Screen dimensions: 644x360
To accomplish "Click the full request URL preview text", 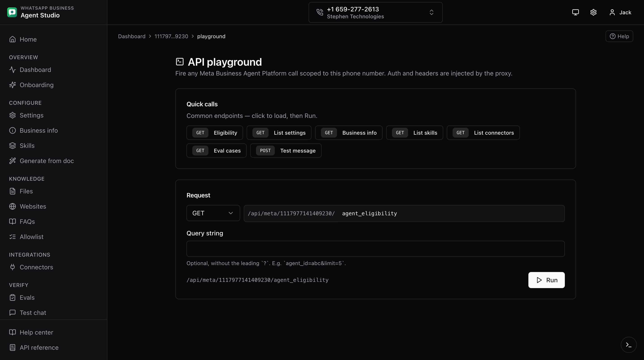I will click(257, 280).
